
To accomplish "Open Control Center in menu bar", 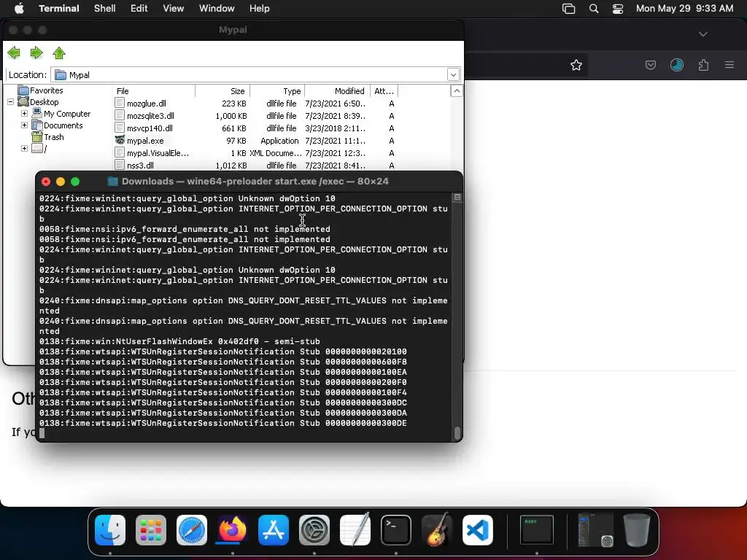I will coord(618,9).
